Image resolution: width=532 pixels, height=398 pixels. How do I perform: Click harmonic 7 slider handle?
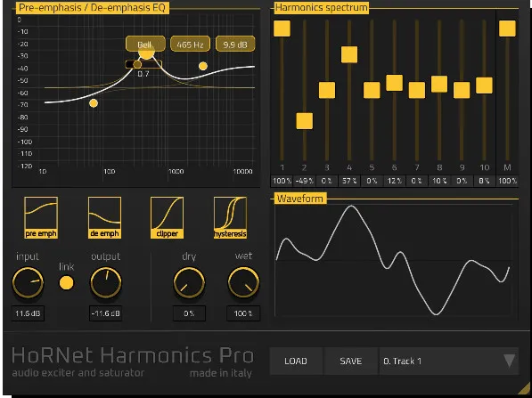(x=417, y=90)
